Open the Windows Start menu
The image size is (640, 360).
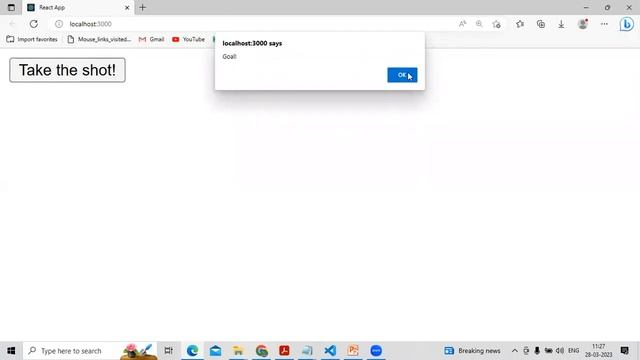pos(11,351)
